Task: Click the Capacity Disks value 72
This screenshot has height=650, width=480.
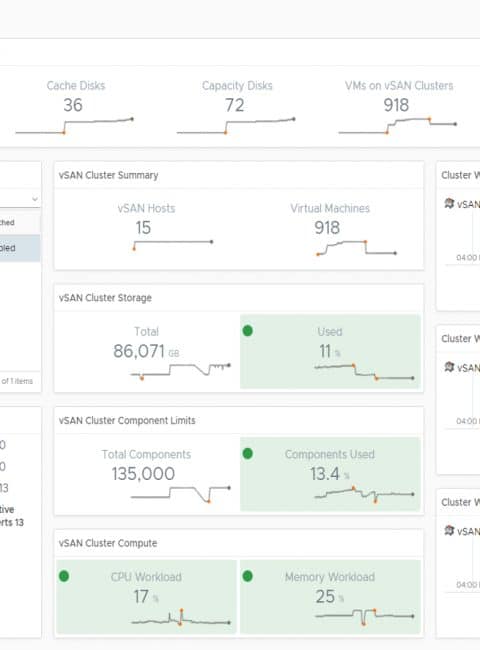Action: [x=235, y=105]
